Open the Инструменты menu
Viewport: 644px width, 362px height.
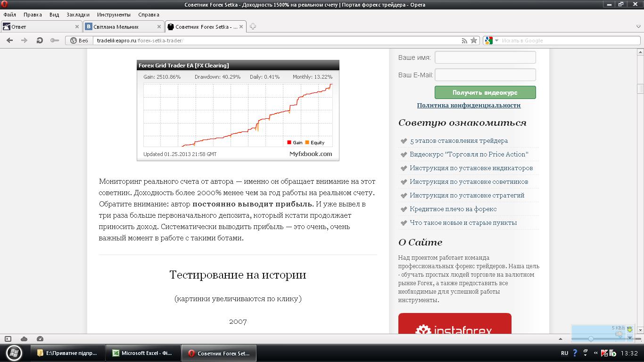click(x=114, y=15)
